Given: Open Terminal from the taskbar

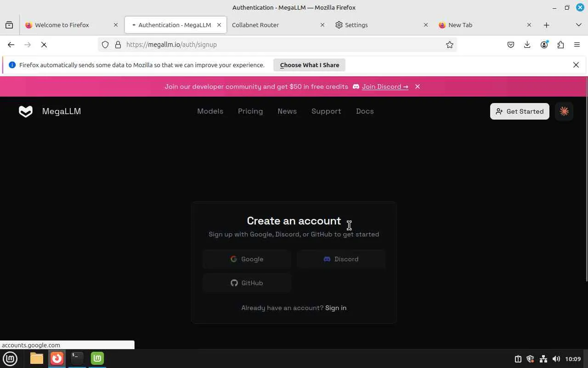Looking at the screenshot, I should pyautogui.click(x=77, y=358).
